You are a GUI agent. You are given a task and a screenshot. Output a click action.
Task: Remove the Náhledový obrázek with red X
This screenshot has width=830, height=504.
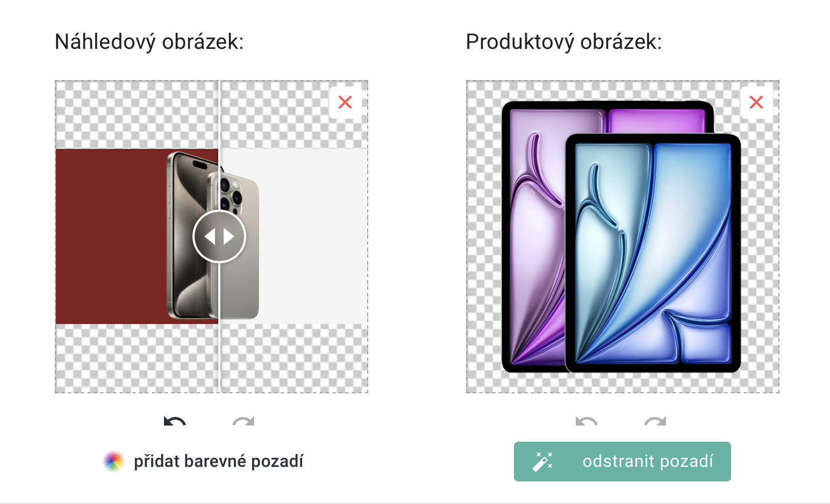[x=345, y=102]
